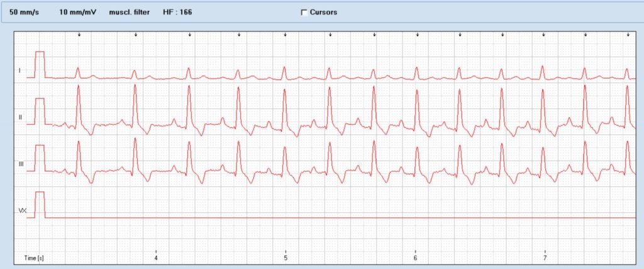Click the lead II calibration pulse
644x269 pixels.
40,111
